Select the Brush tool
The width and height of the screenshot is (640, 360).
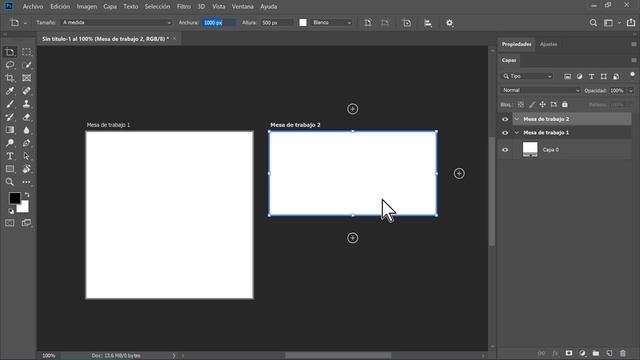pyautogui.click(x=10, y=104)
